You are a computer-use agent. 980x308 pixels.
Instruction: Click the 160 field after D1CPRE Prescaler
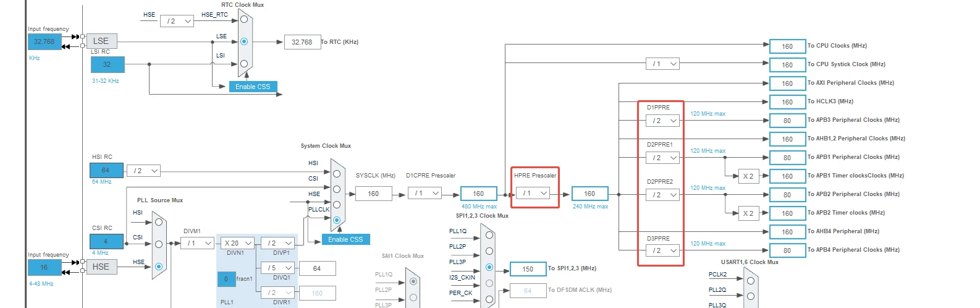[x=478, y=194]
